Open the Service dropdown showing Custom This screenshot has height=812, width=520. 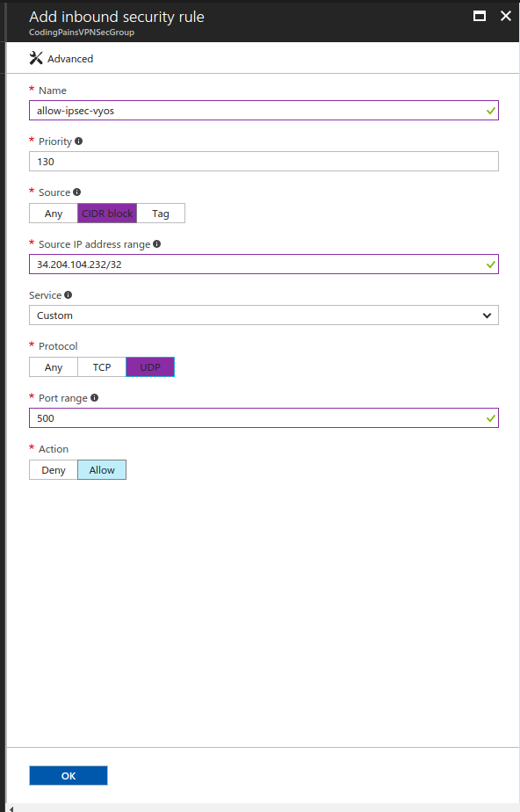(264, 315)
